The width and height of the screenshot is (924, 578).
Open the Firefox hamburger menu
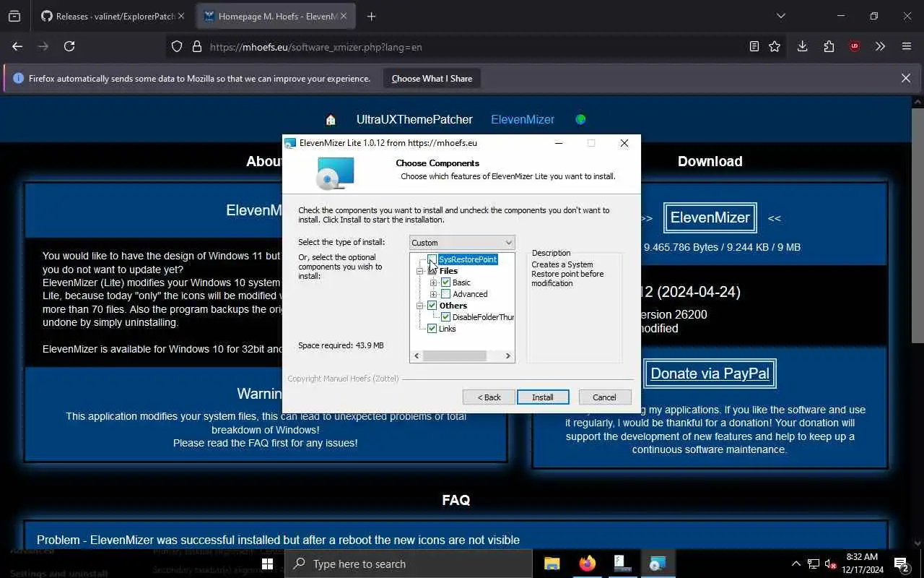pyautogui.click(x=907, y=46)
